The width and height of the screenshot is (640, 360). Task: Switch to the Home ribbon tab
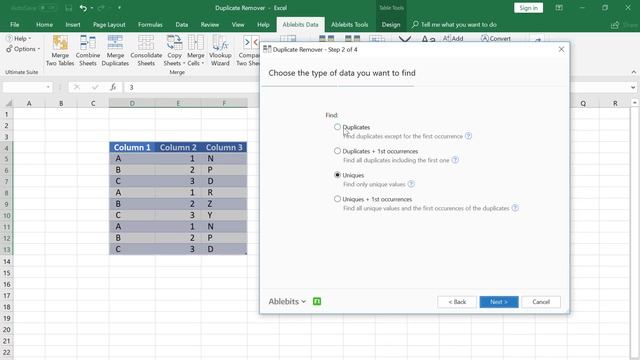coord(44,24)
